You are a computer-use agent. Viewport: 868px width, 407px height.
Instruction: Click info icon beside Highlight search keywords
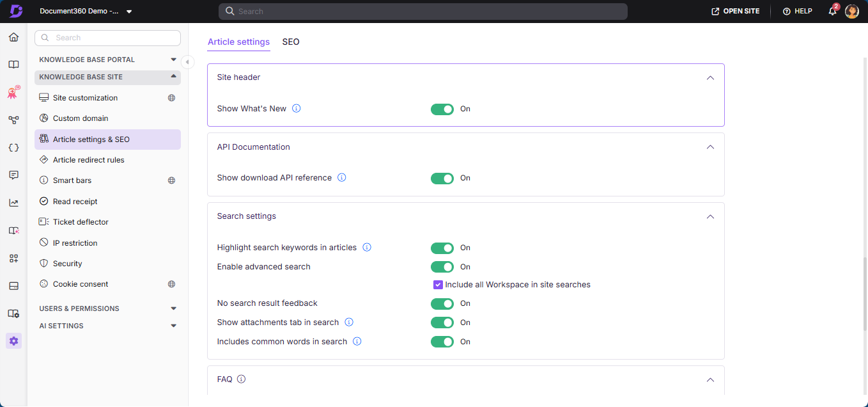[367, 248]
